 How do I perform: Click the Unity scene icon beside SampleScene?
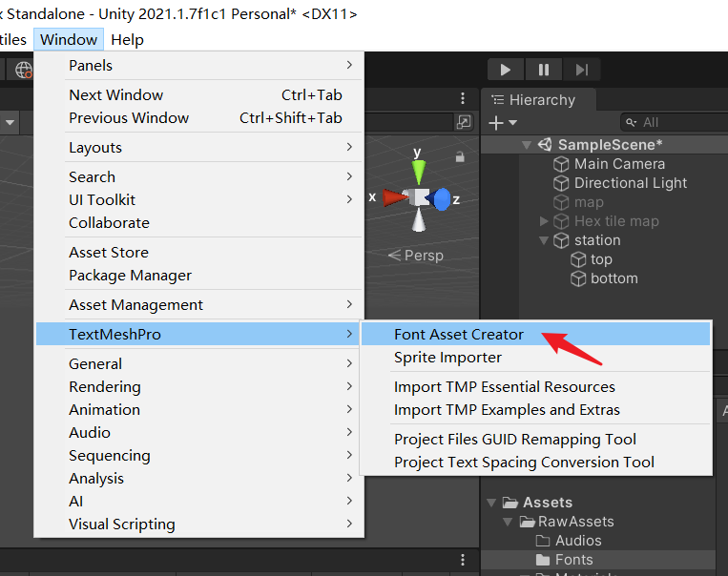545,144
